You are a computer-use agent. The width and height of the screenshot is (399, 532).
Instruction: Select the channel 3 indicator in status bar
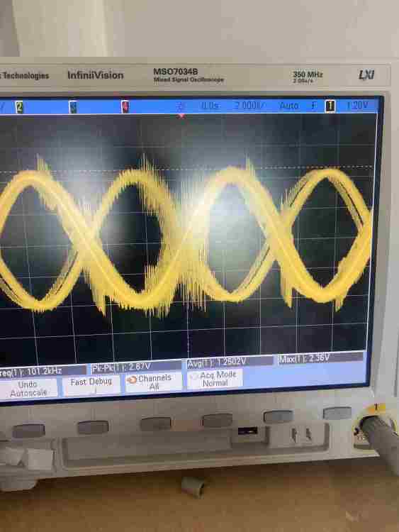tap(72, 107)
